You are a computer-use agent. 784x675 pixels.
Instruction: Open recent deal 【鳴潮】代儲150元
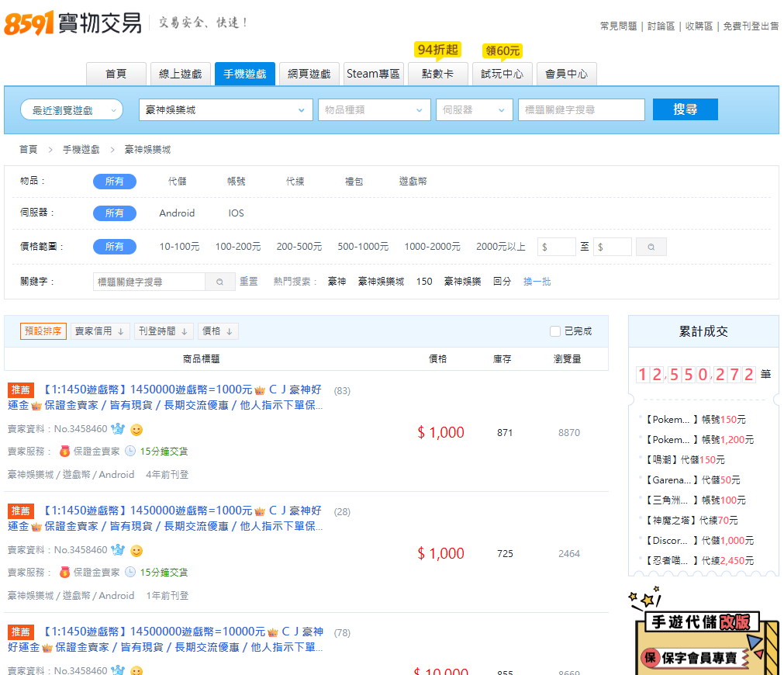[685, 460]
